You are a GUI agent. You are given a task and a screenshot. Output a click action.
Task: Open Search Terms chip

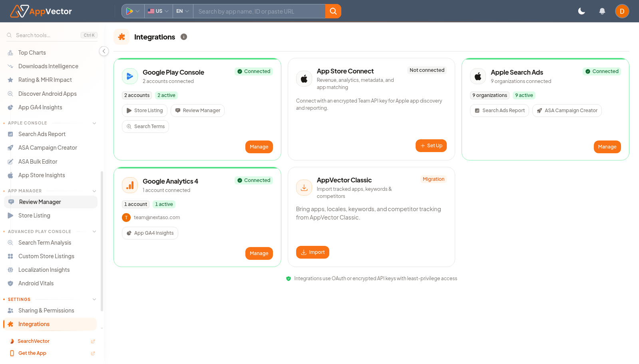pyautogui.click(x=145, y=127)
